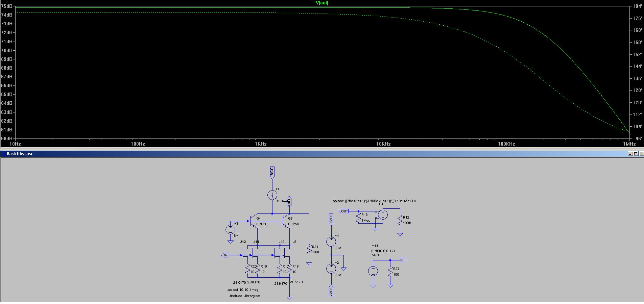Click the 60dB magnitude axis label

click(7, 138)
